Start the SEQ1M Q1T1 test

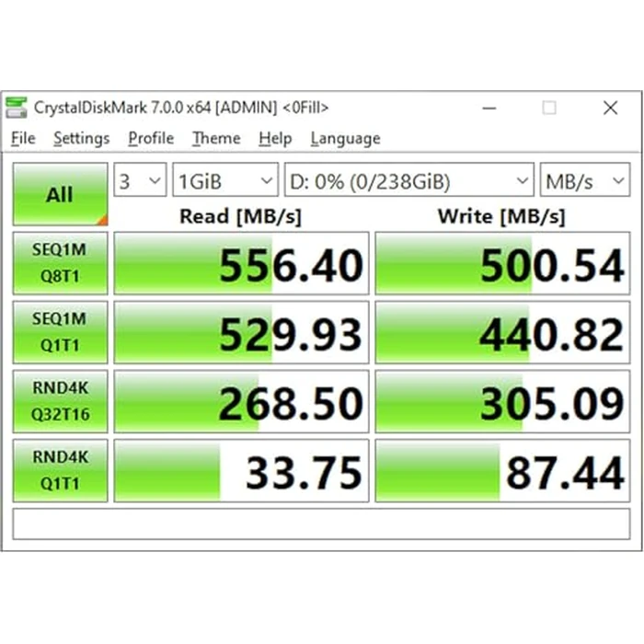tap(61, 332)
